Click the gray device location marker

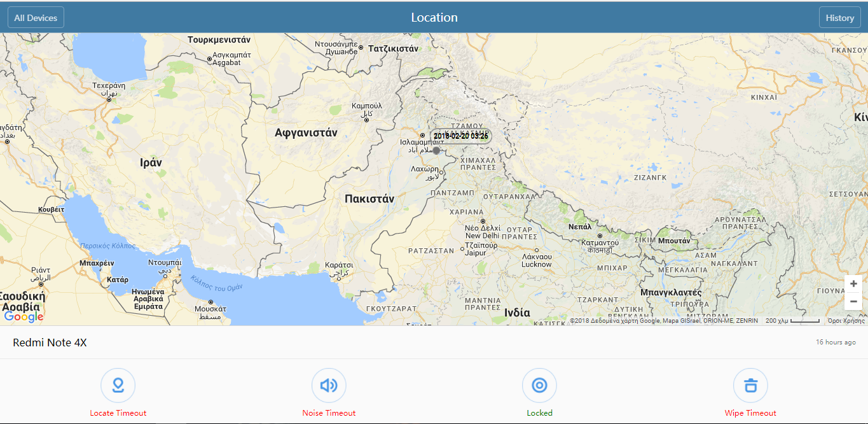436,150
